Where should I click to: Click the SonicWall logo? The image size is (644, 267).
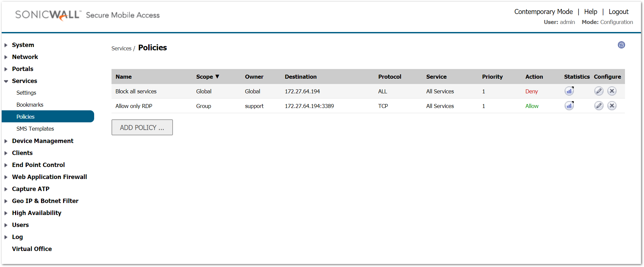click(x=48, y=15)
